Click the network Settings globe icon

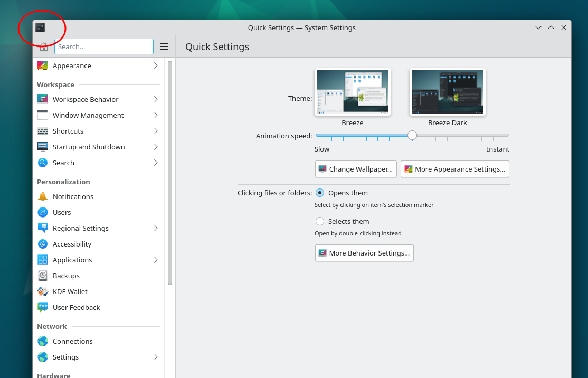click(x=43, y=357)
